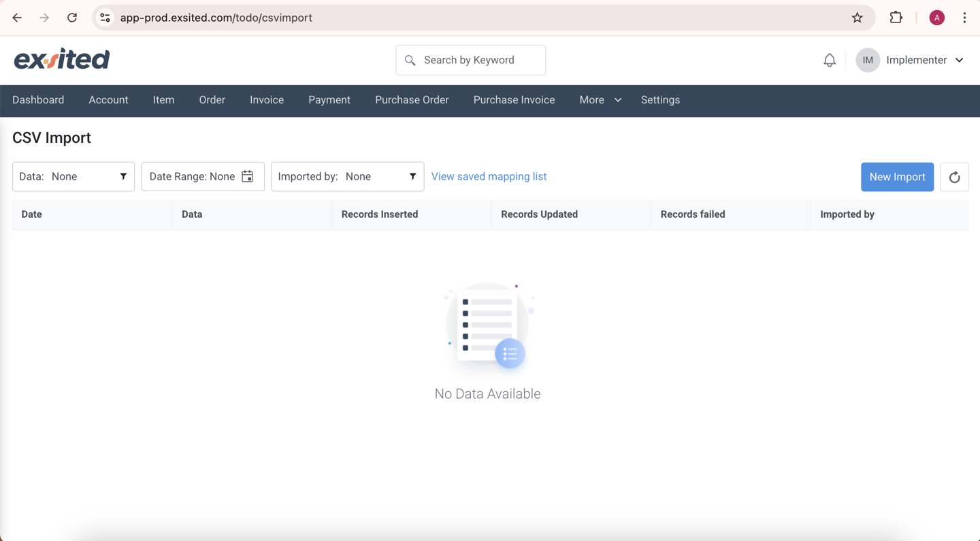The height and width of the screenshot is (541, 980).
Task: Navigate to Invoice
Action: pyautogui.click(x=267, y=100)
